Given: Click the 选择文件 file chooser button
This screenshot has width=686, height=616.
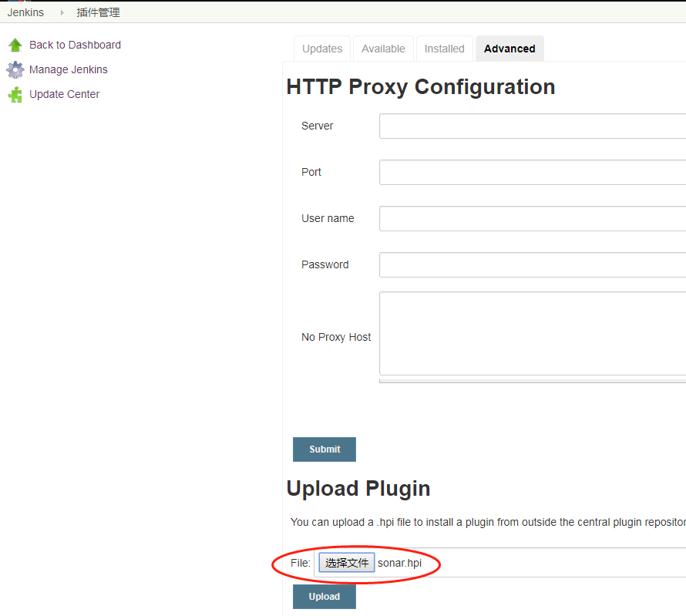Looking at the screenshot, I should click(x=347, y=563).
